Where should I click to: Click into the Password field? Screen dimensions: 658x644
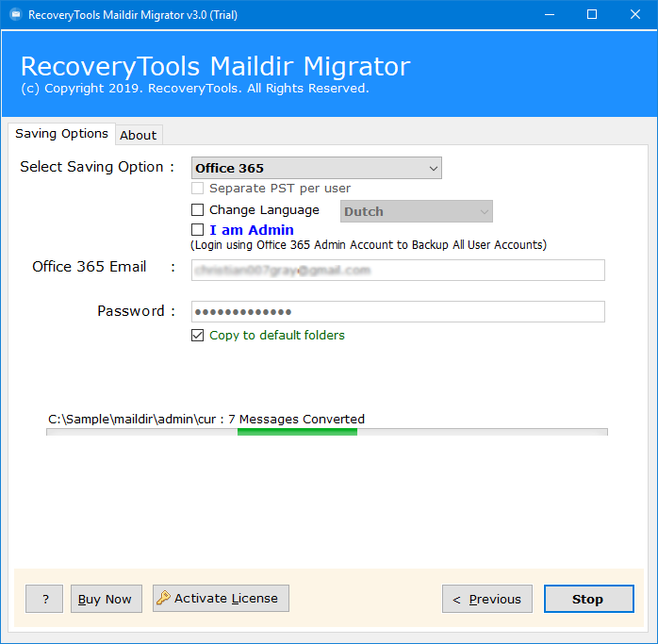pos(398,311)
